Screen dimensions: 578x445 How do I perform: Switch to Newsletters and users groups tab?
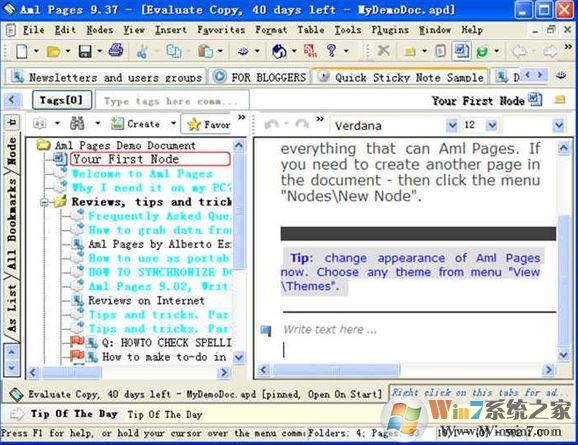106,77
